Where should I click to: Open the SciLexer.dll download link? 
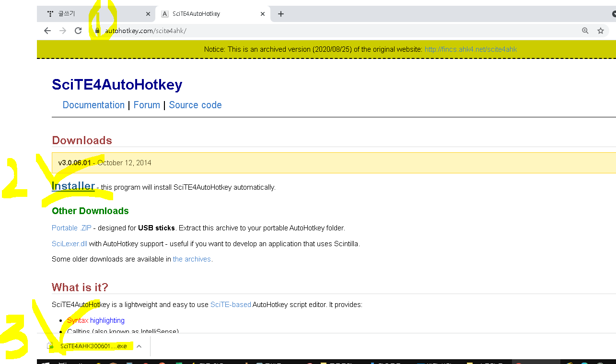(x=70, y=244)
